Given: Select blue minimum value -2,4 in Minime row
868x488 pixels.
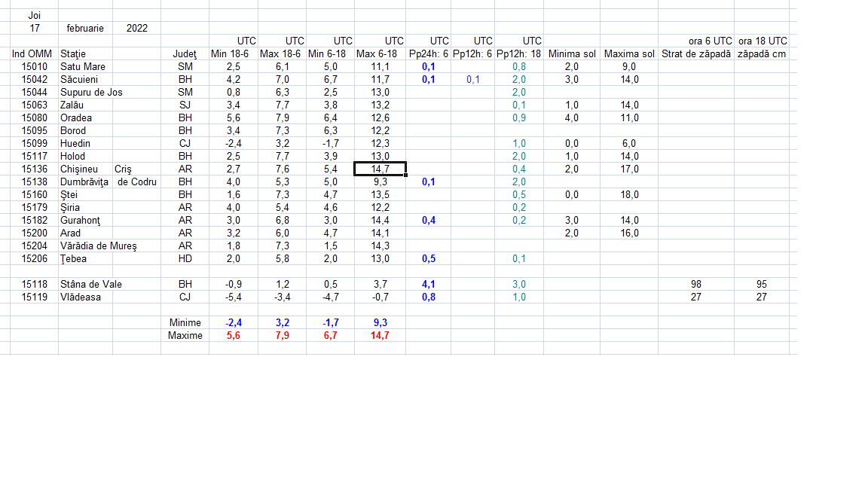Looking at the screenshot, I should (x=233, y=322).
